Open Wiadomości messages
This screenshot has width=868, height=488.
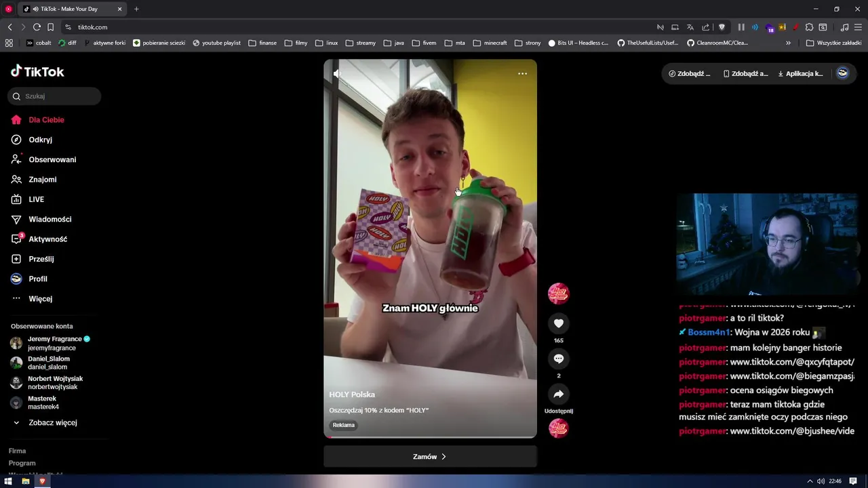41,219
